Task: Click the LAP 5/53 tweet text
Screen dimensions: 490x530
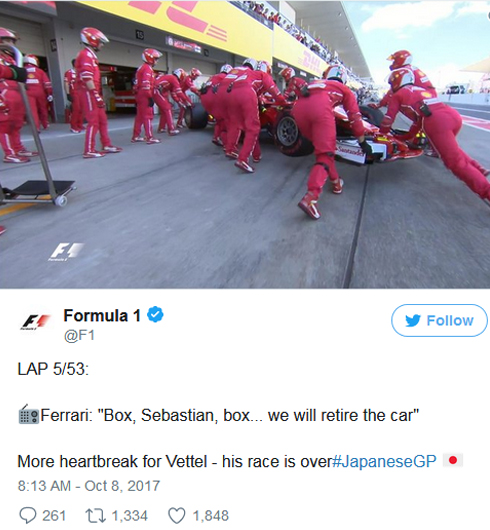Action: point(53,368)
